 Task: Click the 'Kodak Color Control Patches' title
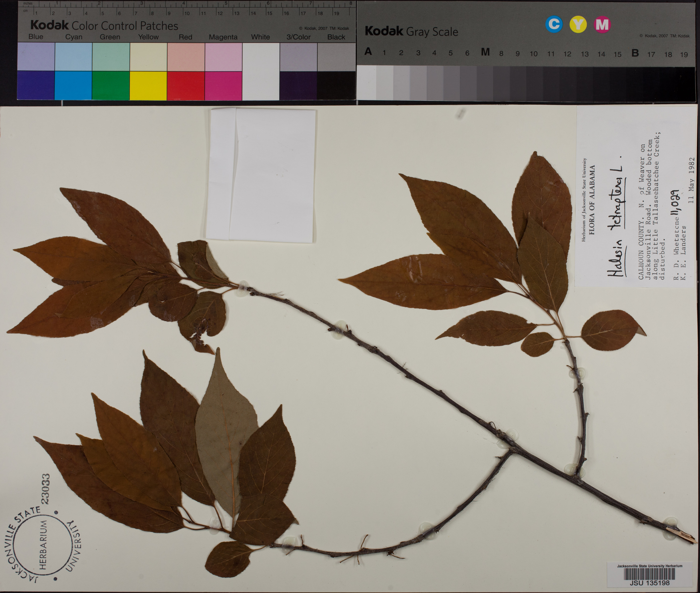click(x=104, y=26)
